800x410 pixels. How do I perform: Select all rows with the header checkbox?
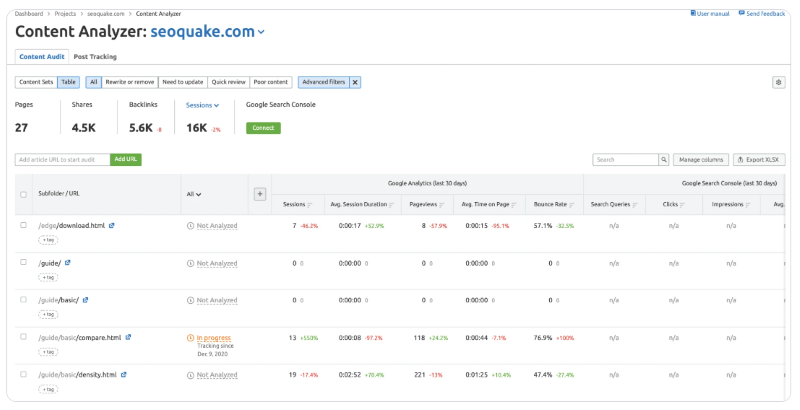[x=24, y=194]
